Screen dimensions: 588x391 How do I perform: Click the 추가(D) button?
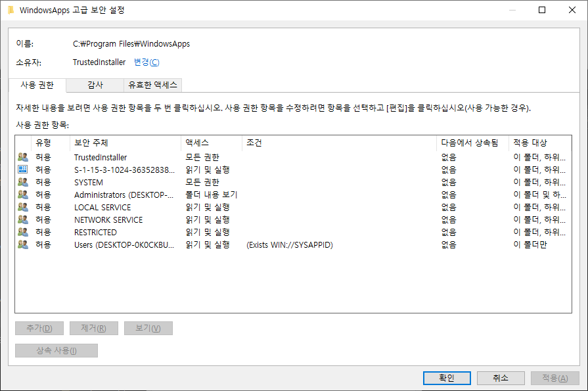(x=39, y=329)
